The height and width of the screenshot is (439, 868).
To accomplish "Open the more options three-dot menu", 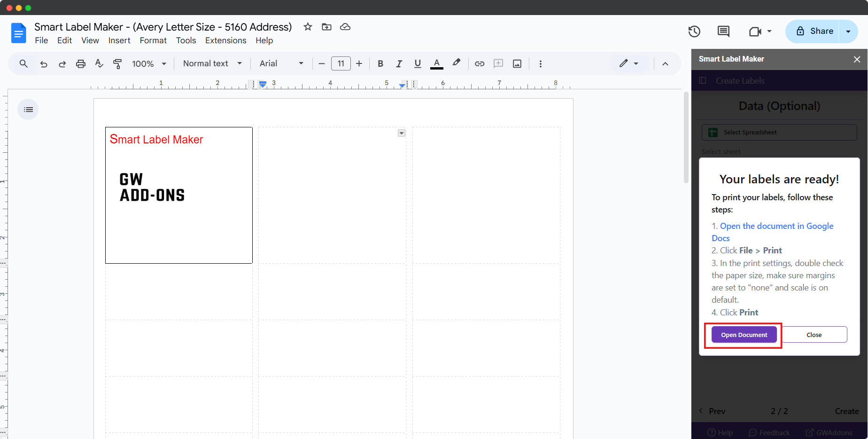I will (x=541, y=63).
